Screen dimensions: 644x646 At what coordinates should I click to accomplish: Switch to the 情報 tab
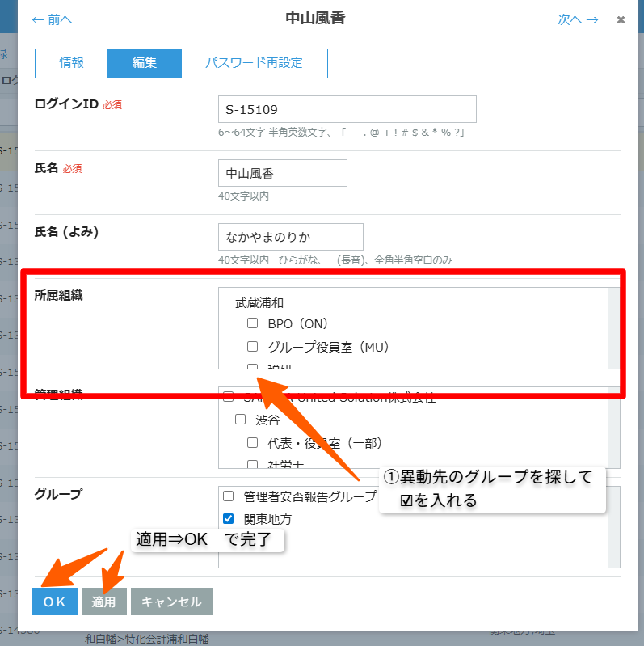click(x=71, y=63)
